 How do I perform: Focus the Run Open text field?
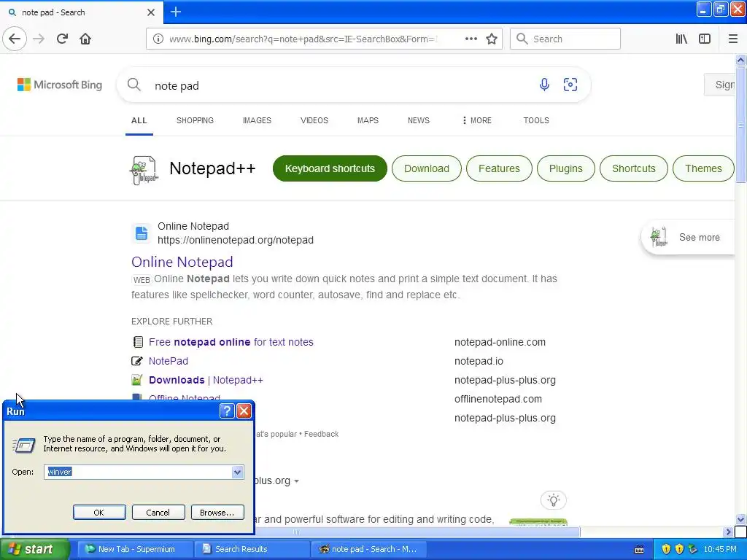tap(138, 472)
